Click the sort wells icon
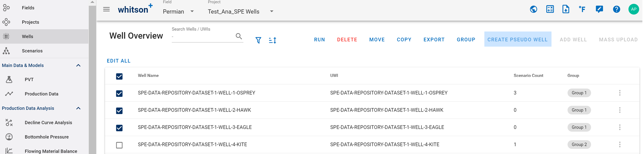The height and width of the screenshot is (154, 644). click(272, 40)
